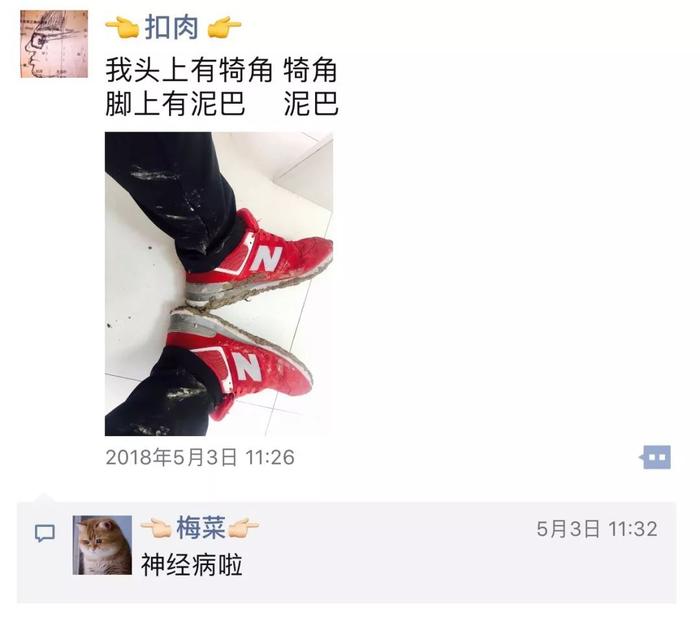The height and width of the screenshot is (617, 700).
Task: Click the triangle notch atop the comment box
Action: tap(44, 498)
